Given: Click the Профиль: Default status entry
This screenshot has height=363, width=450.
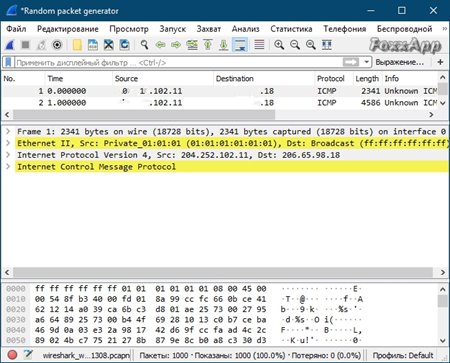Looking at the screenshot, I should [x=403, y=355].
